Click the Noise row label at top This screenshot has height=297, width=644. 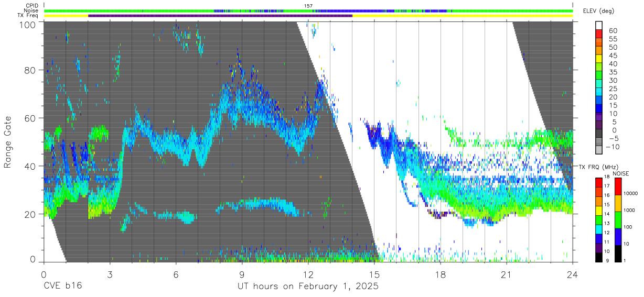[x=30, y=10]
